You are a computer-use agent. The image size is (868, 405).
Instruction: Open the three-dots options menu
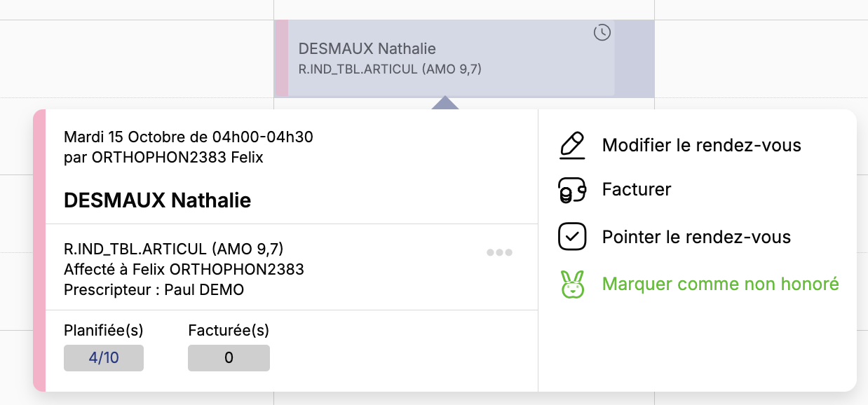click(x=499, y=252)
